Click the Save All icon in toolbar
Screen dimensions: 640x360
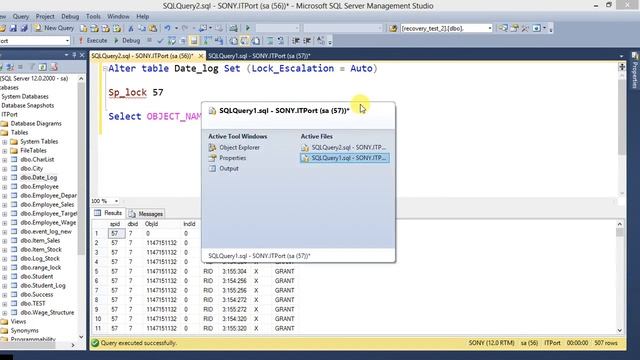[24, 28]
